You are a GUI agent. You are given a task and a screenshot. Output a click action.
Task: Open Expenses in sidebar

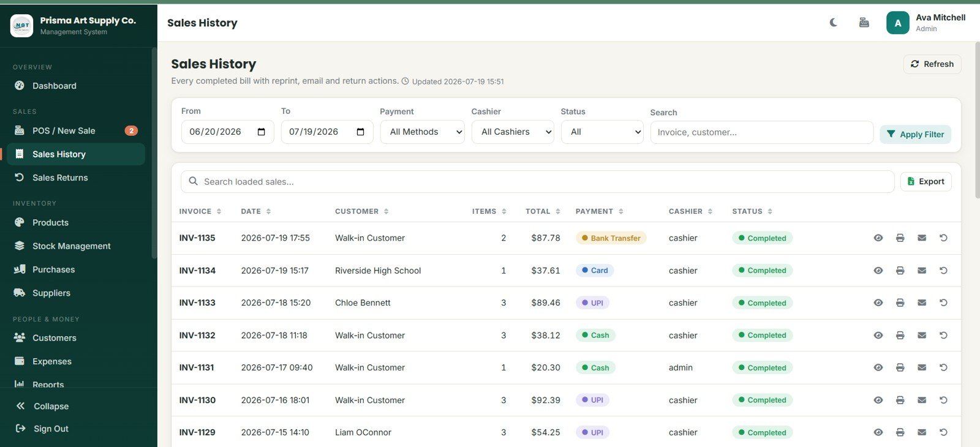76,362
